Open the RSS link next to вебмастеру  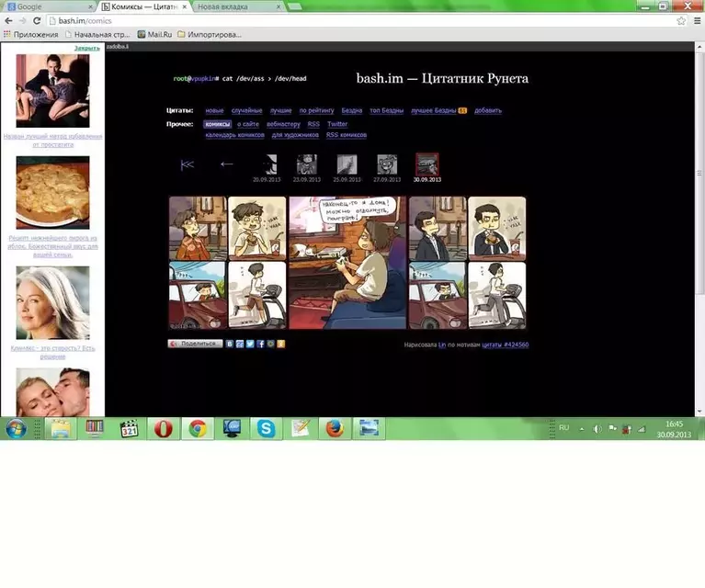(x=313, y=124)
